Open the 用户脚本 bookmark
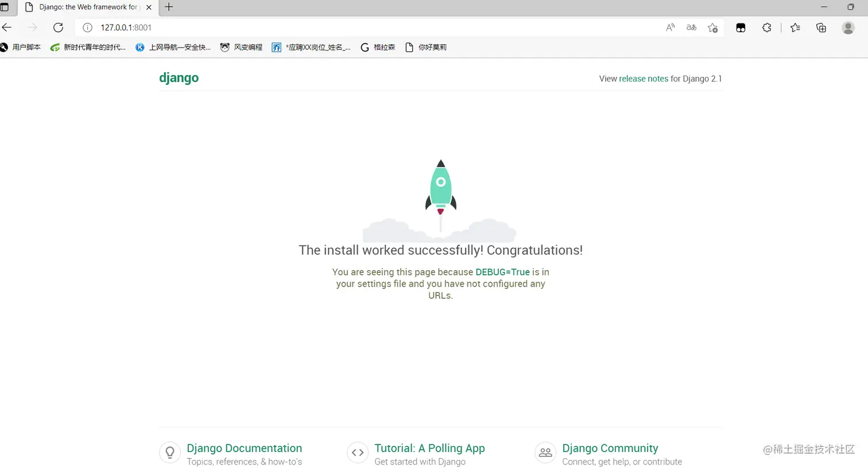 [x=21, y=47]
